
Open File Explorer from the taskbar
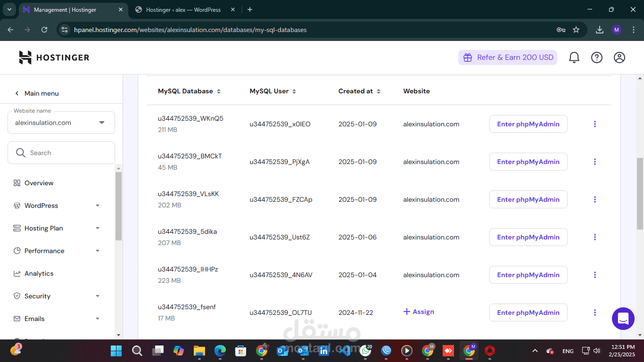click(199, 351)
